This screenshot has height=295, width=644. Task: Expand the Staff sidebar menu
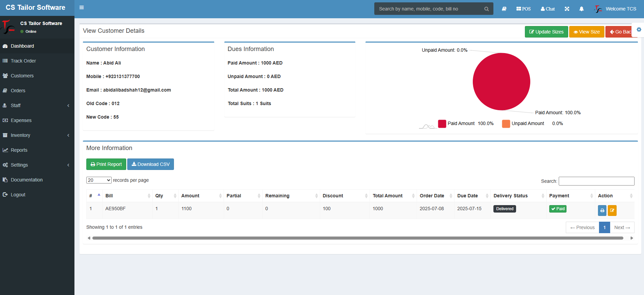tap(37, 105)
